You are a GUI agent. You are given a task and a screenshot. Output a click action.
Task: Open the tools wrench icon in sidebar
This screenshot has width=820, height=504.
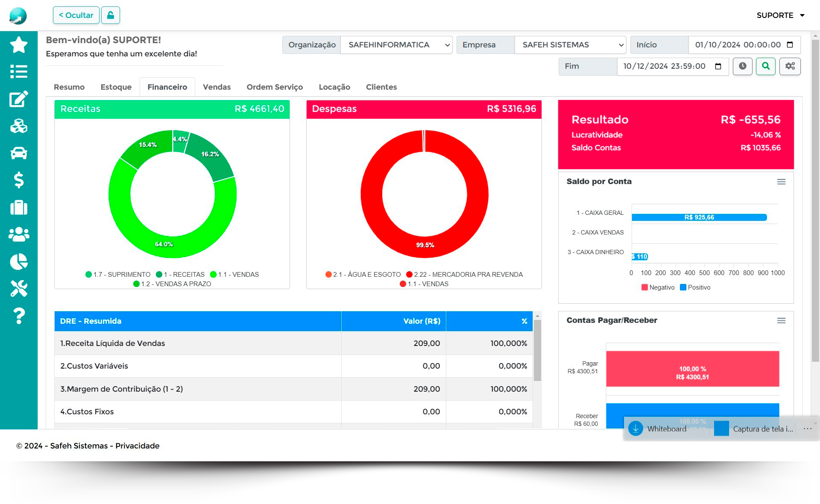(x=19, y=288)
